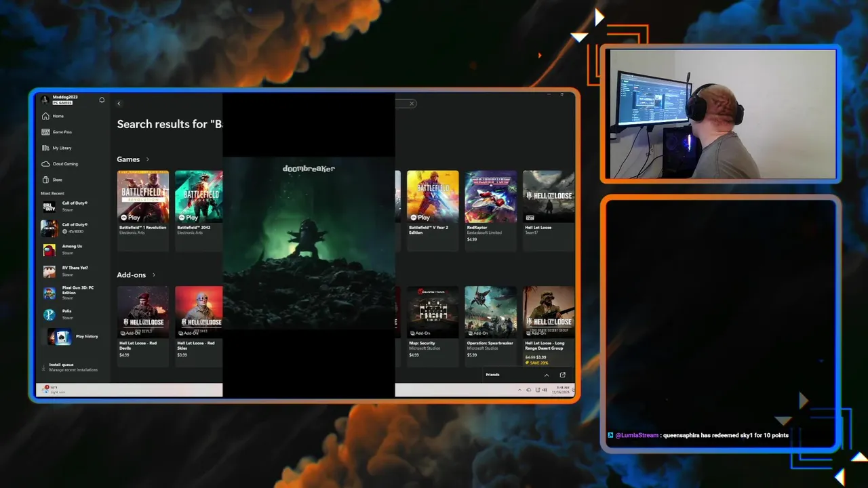Click Maddog2023 profile avatar
The height and width of the screenshot is (488, 868).
click(x=45, y=100)
